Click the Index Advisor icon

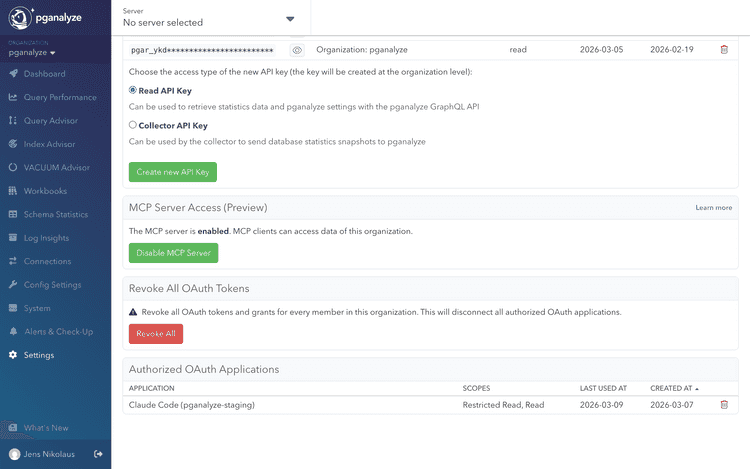click(x=13, y=144)
